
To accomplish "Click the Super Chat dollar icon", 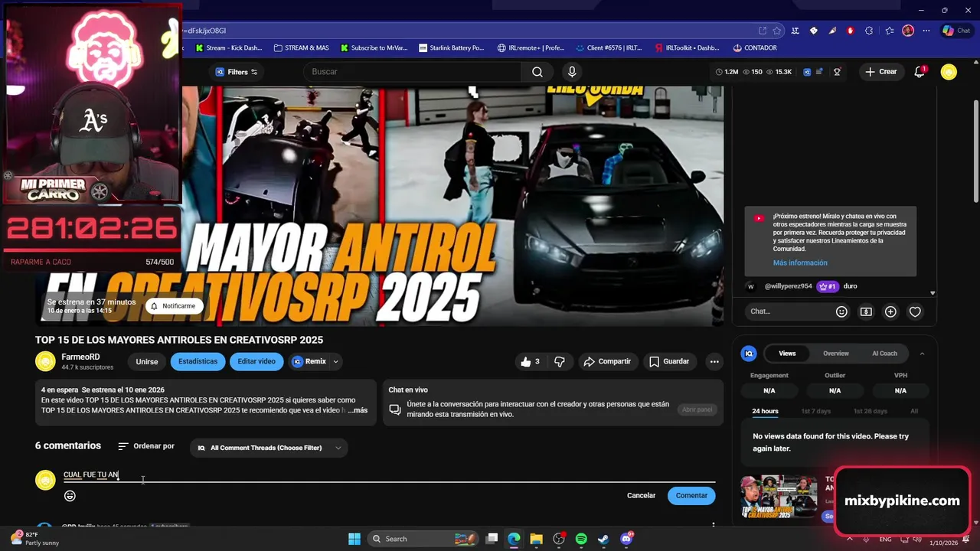I will (x=866, y=311).
